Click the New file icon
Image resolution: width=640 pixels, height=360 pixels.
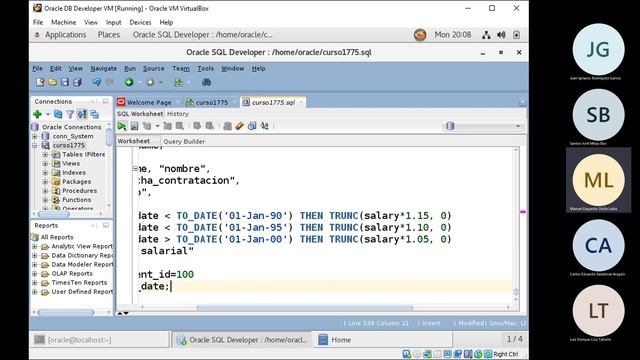(40, 82)
